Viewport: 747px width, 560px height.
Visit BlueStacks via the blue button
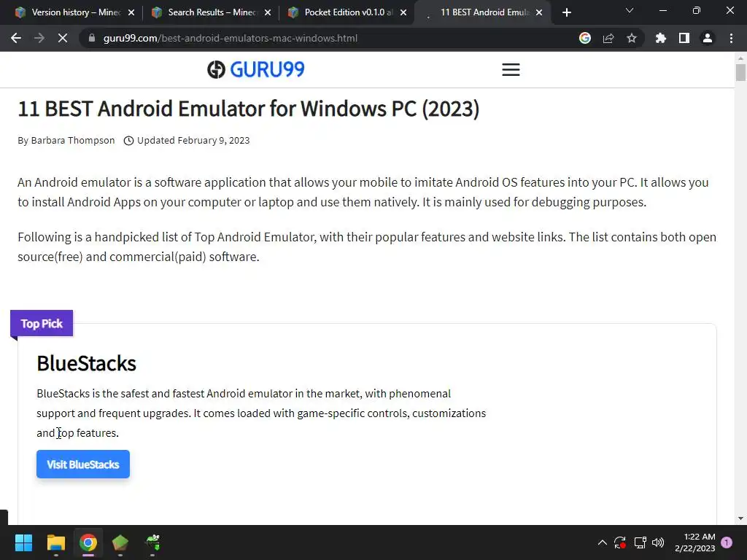(83, 464)
